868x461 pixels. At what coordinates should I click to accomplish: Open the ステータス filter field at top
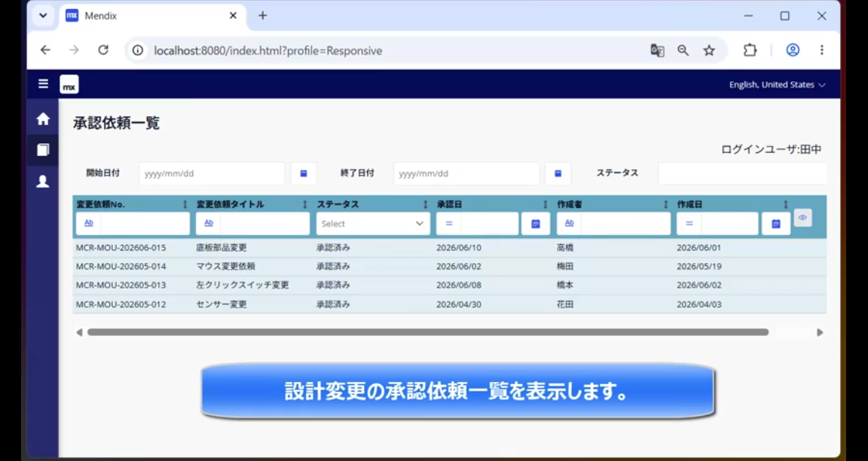pyautogui.click(x=742, y=173)
